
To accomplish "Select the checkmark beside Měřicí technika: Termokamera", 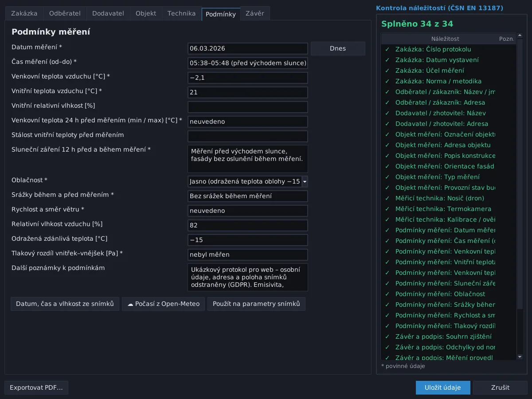I will pyautogui.click(x=387, y=209).
